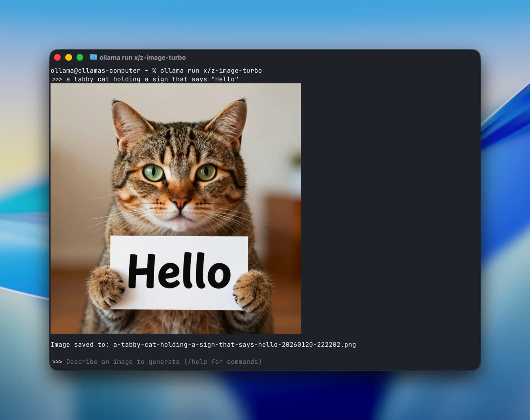Viewport: 530px width, 420px height.
Task: Click the folder icon in the title bar
Action: pyautogui.click(x=93, y=57)
